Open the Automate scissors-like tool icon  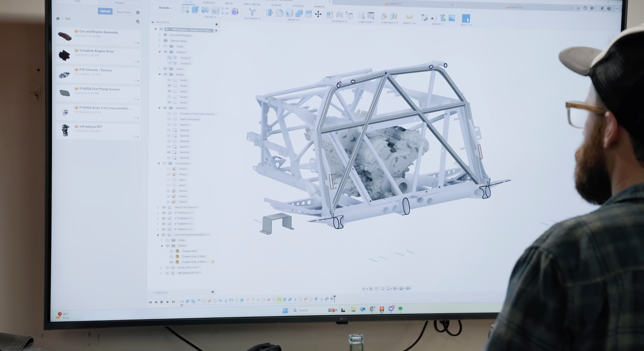click(x=252, y=12)
